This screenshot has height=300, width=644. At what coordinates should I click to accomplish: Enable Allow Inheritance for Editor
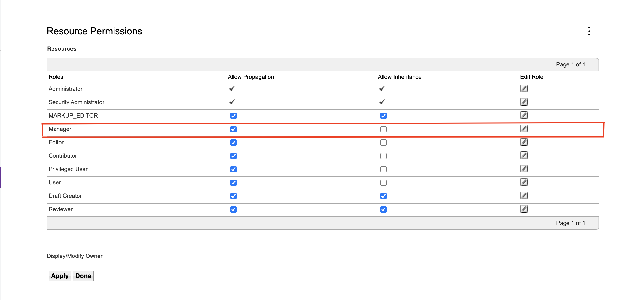click(383, 143)
